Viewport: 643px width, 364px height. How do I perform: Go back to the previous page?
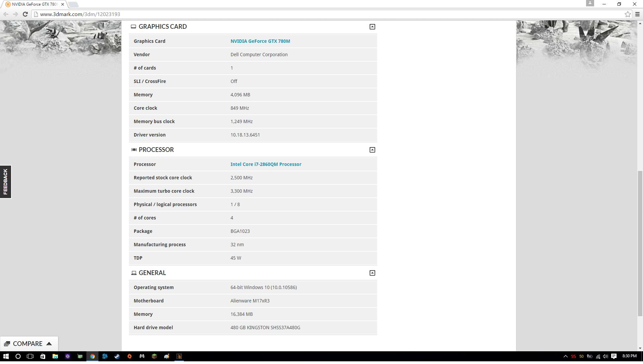(x=6, y=14)
